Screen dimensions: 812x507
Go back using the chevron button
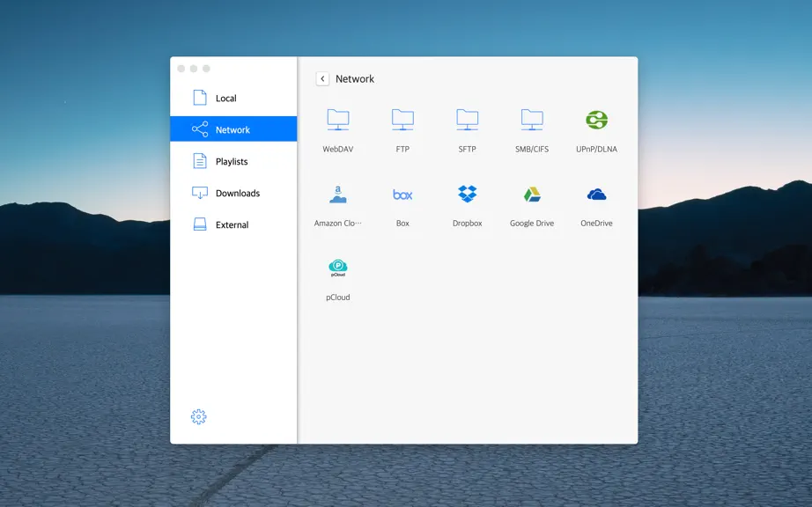click(x=322, y=78)
